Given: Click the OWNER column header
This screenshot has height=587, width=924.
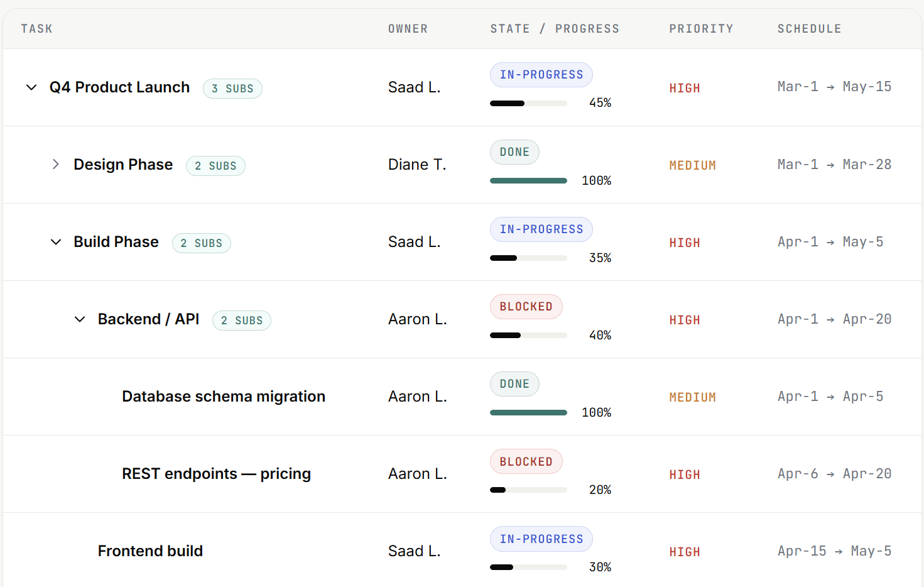Looking at the screenshot, I should [x=408, y=29].
